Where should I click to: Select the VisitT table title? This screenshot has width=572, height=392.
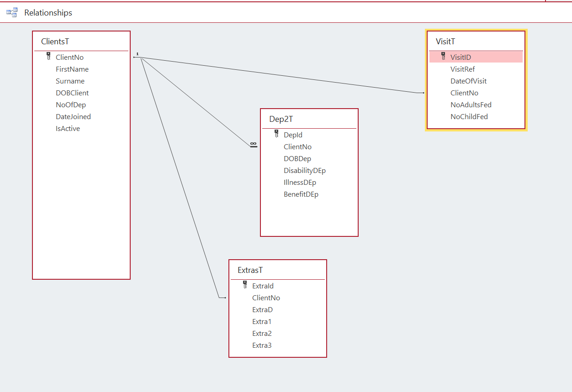[x=445, y=42]
